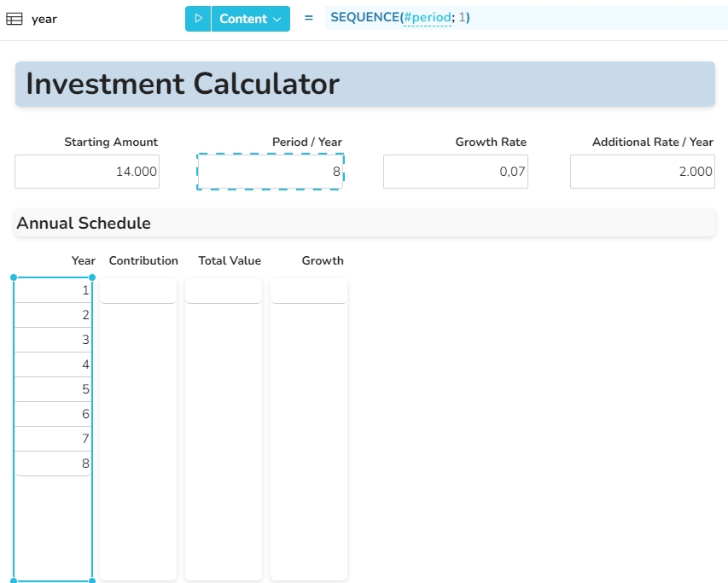728x583 pixels.
Task: Select year row 1 cell
Action: click(x=53, y=290)
